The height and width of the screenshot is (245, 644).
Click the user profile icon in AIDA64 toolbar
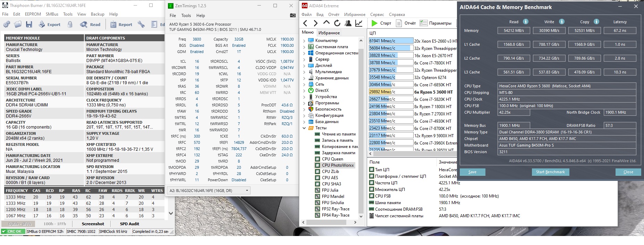tap(348, 23)
